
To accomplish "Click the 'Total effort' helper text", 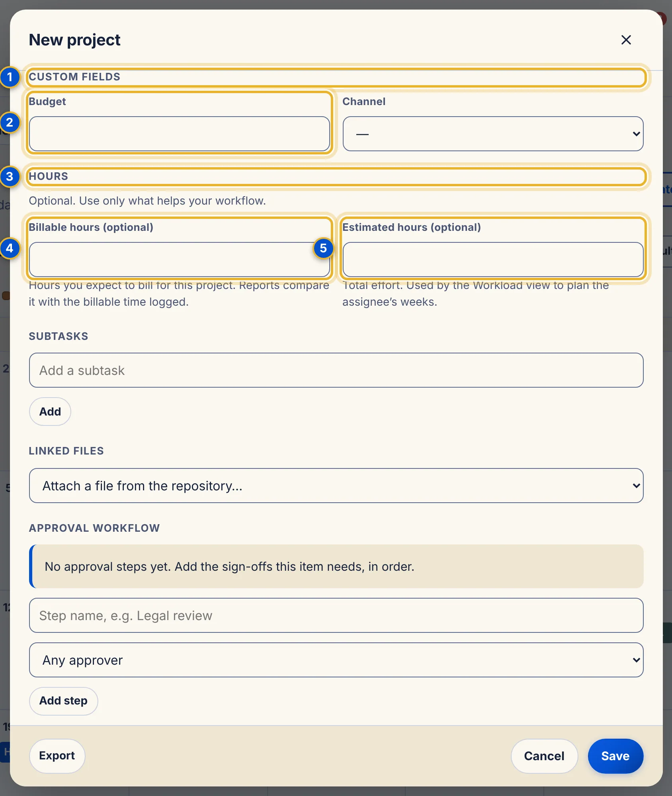I will click(476, 294).
